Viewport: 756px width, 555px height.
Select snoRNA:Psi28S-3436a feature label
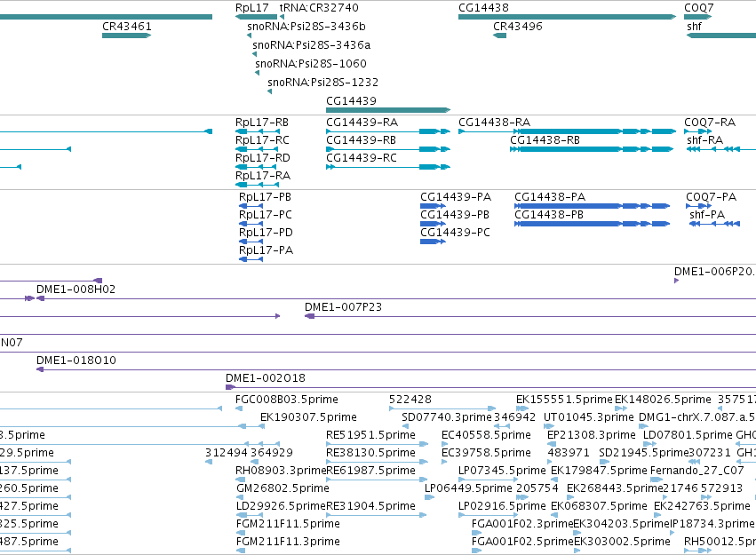pos(312,44)
